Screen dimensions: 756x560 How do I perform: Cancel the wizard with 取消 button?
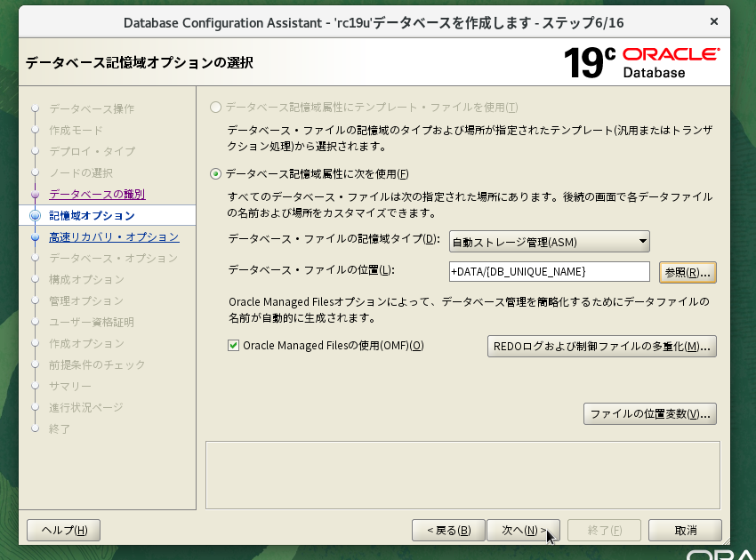point(685,530)
